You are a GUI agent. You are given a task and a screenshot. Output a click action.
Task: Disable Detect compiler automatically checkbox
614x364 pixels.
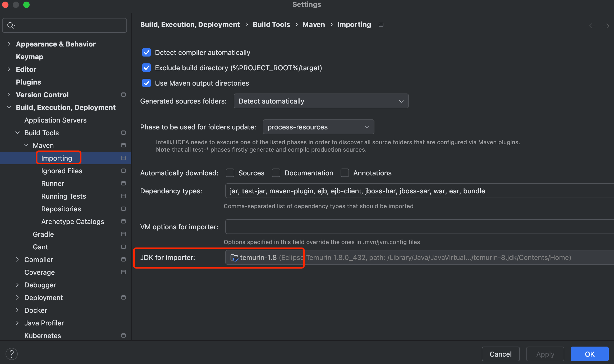(x=146, y=53)
